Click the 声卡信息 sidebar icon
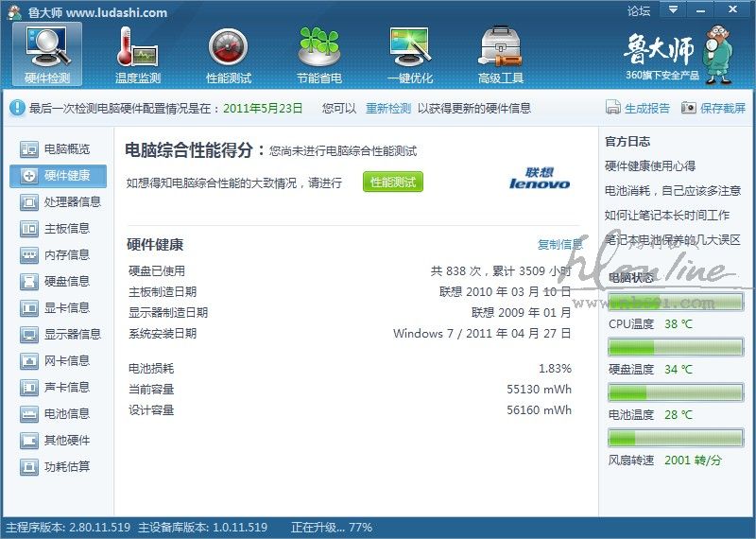This screenshot has width=756, height=539. pos(29,388)
